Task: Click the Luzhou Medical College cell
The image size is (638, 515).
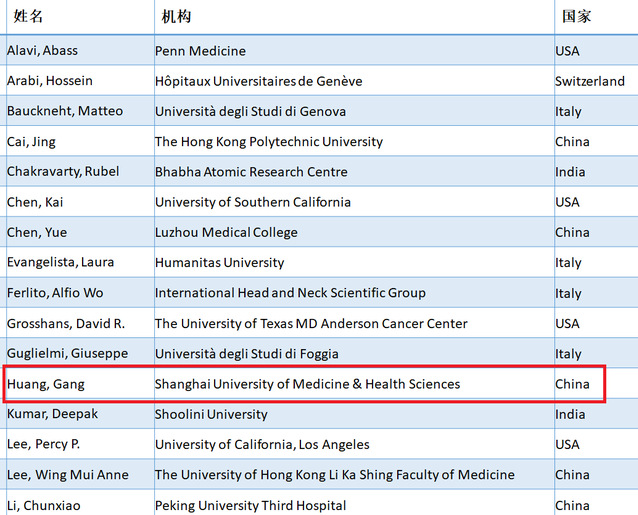Action: point(226,232)
